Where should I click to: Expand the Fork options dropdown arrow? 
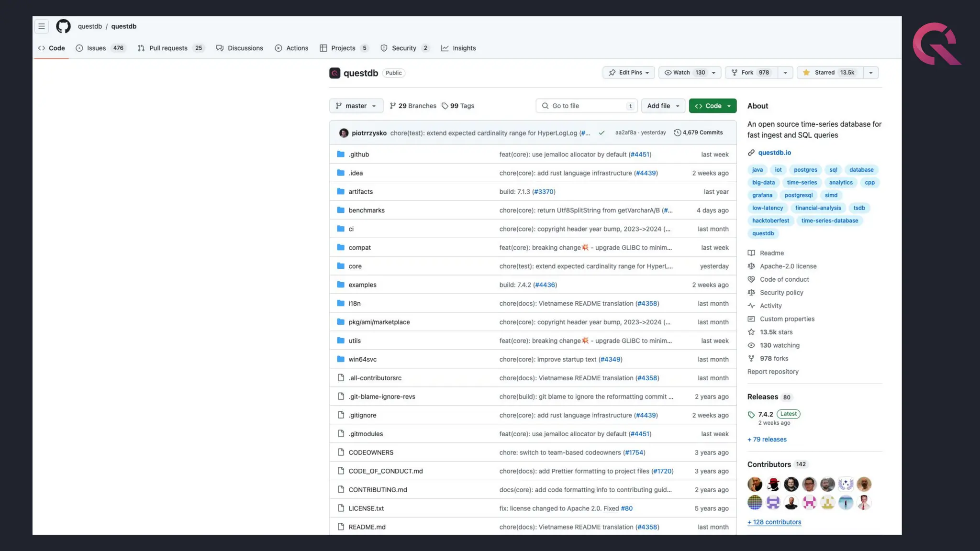[785, 73]
